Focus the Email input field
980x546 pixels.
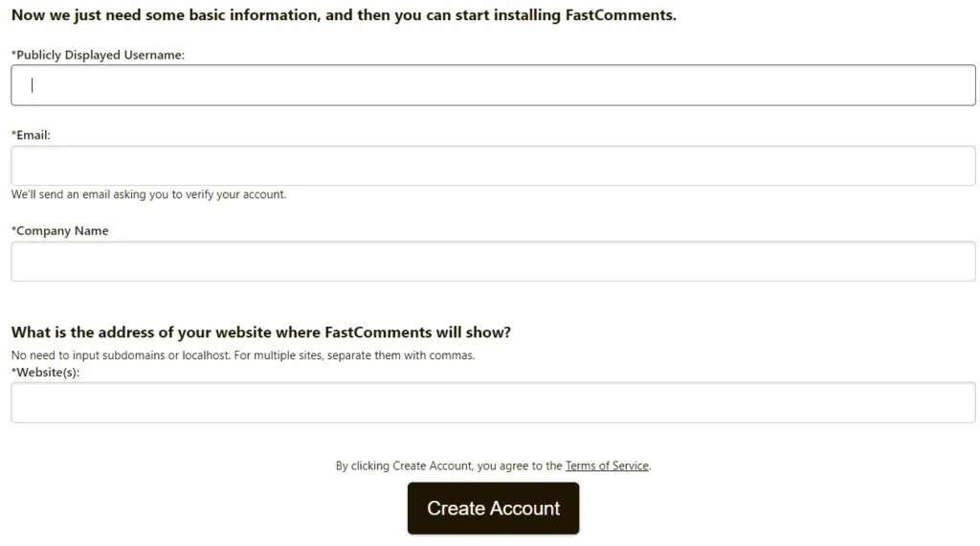coord(493,166)
